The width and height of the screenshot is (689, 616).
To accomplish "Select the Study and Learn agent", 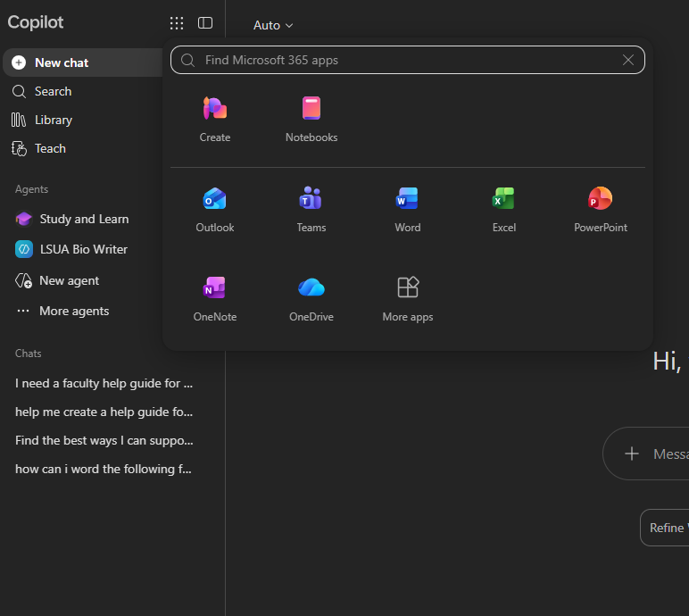I will tap(72, 219).
